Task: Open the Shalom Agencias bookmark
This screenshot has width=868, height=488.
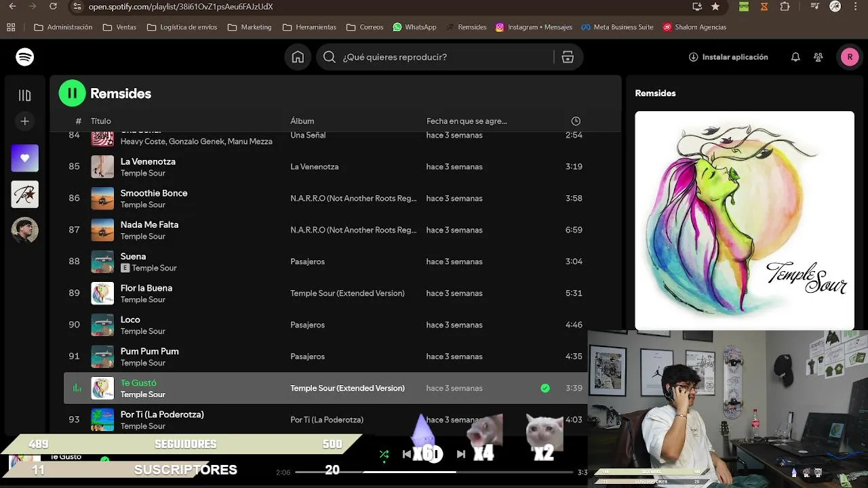Action: [x=694, y=27]
